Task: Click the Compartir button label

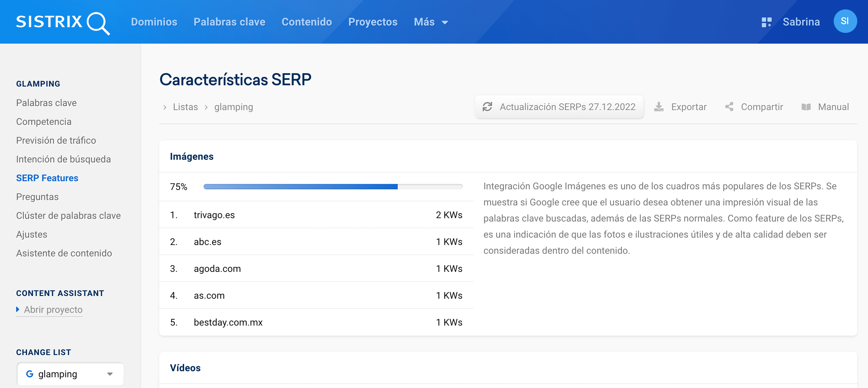Action: pos(762,107)
